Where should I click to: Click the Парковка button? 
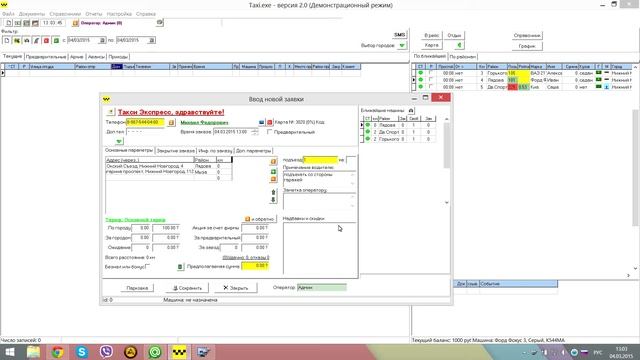[x=137, y=288]
